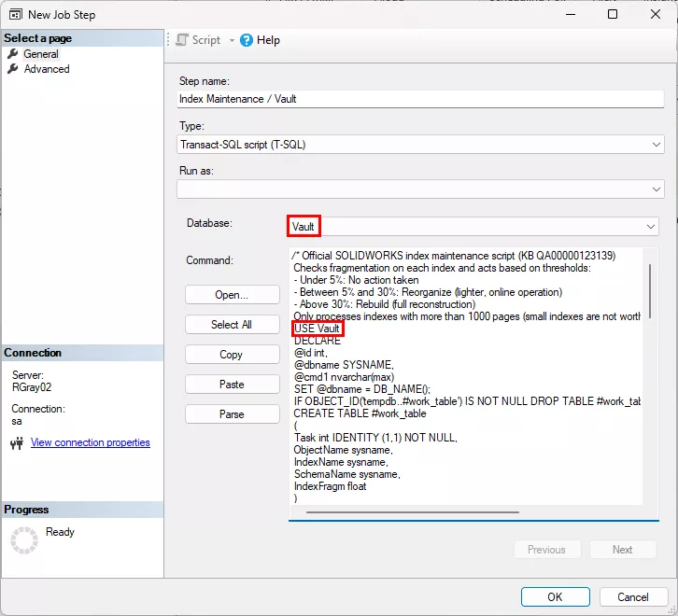
Task: Click the 'USE Vault' line in command
Action: click(317, 329)
